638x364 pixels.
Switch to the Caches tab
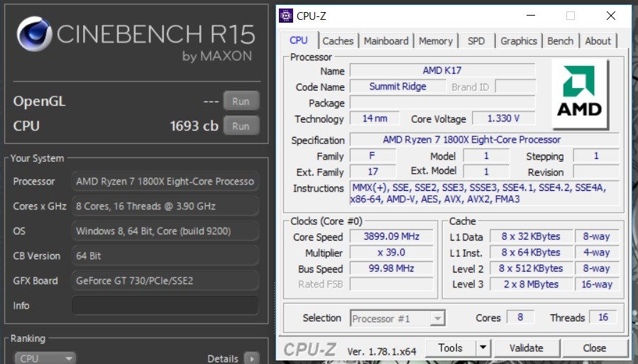338,41
